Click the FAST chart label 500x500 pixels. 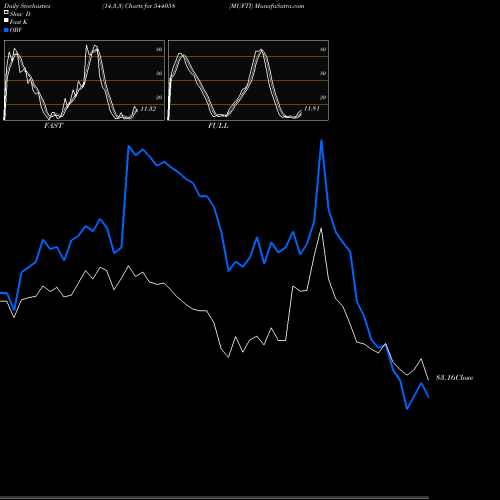point(54,126)
